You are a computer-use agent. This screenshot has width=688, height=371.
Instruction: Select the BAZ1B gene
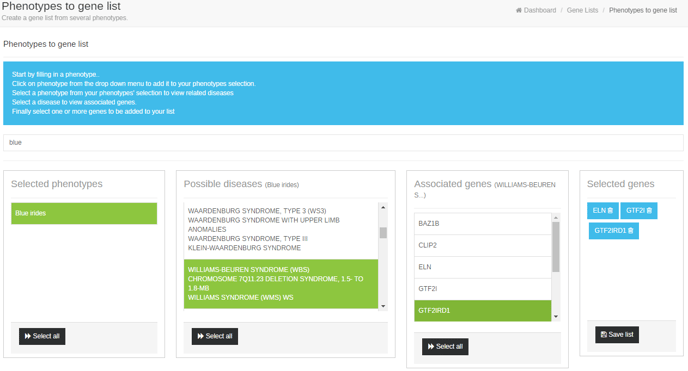[x=483, y=224]
